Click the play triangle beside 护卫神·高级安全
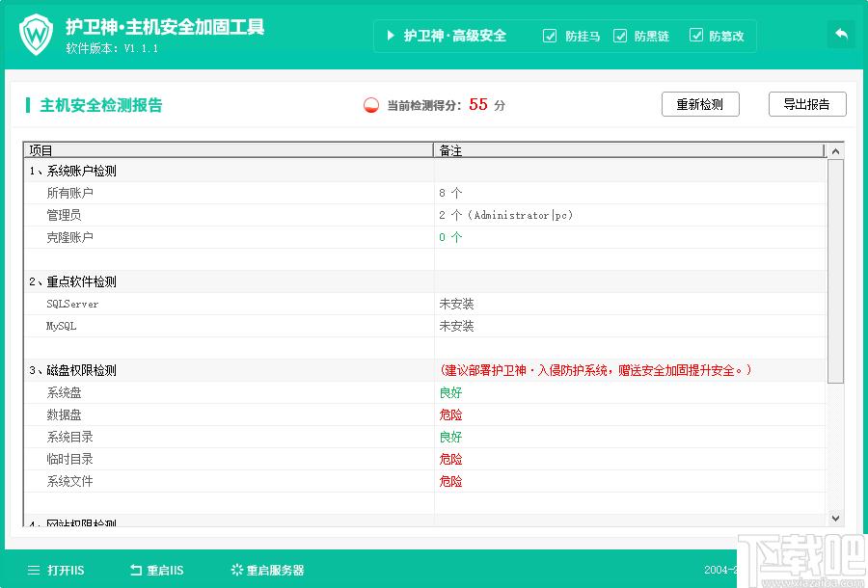The height and width of the screenshot is (588, 868). tap(391, 36)
